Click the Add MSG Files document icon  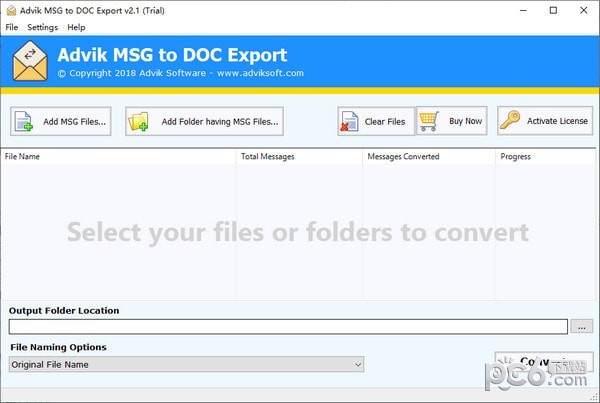pyautogui.click(x=23, y=121)
